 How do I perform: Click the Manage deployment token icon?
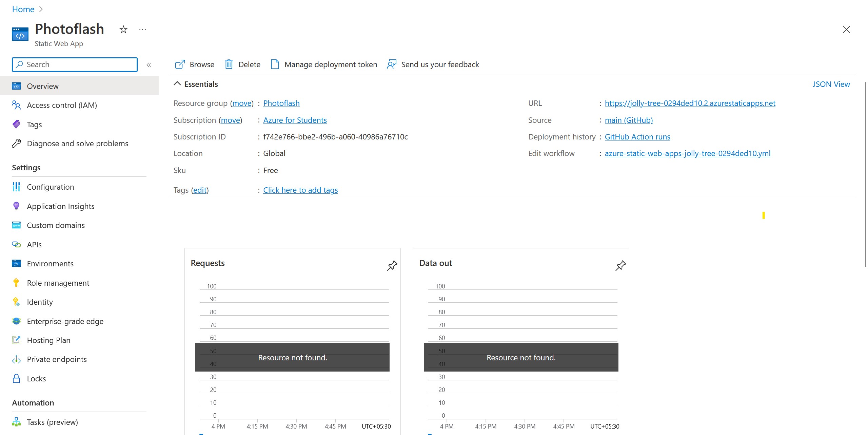(x=275, y=64)
